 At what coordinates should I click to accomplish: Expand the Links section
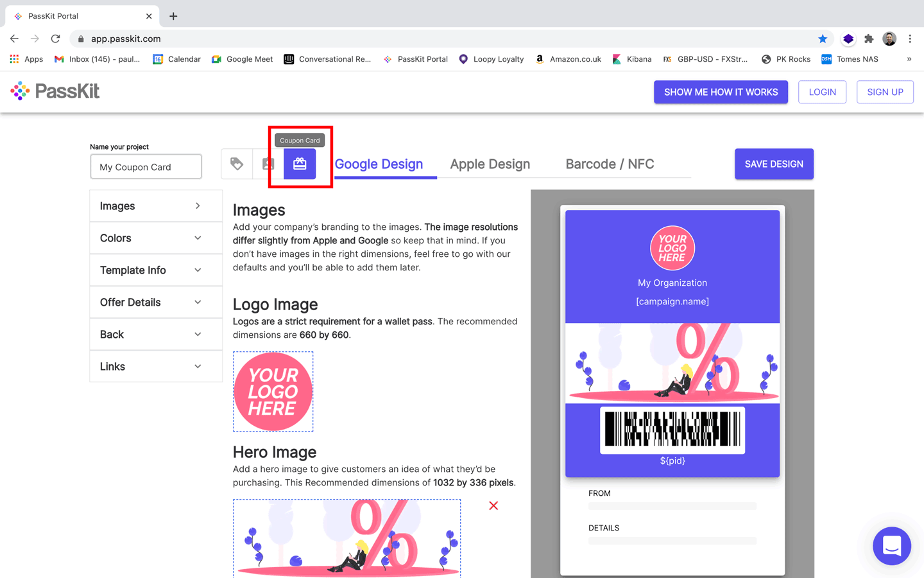[x=156, y=366]
